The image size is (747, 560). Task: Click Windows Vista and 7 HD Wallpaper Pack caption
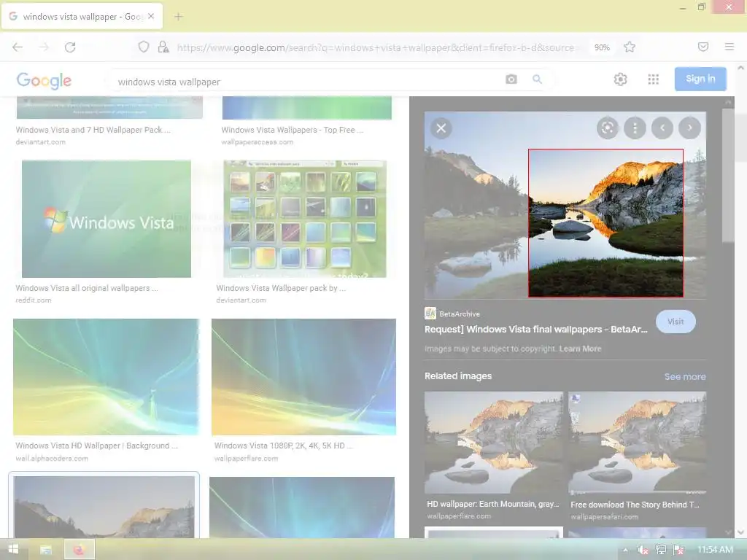click(93, 130)
